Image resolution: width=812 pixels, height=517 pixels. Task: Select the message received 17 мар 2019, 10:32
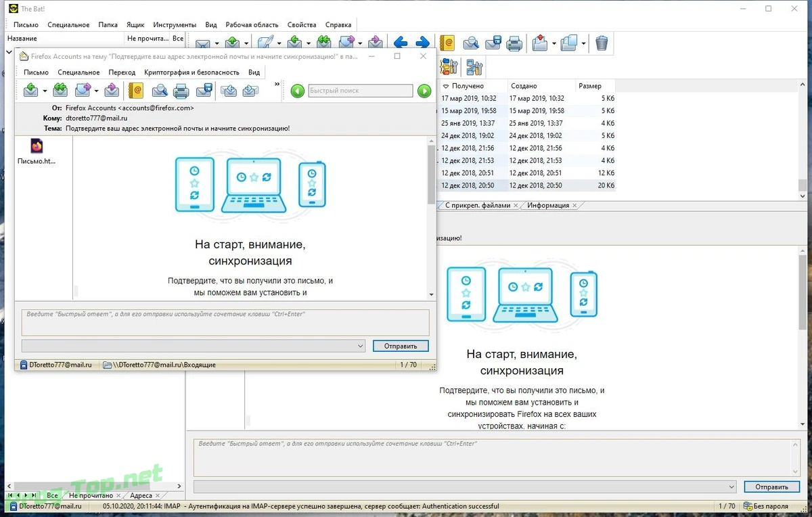pyautogui.click(x=527, y=98)
